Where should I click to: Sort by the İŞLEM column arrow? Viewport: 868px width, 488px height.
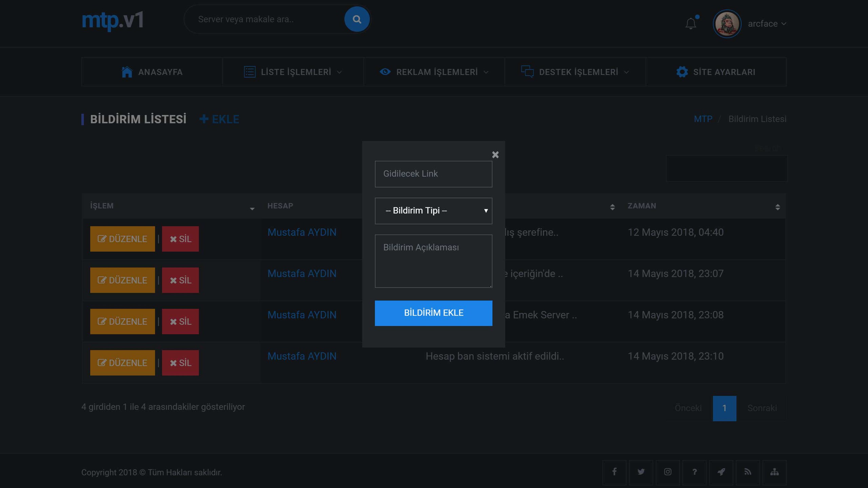pyautogui.click(x=252, y=209)
